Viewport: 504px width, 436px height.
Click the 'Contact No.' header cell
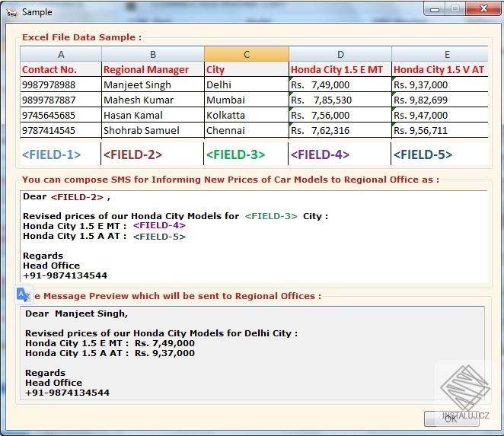click(x=61, y=69)
